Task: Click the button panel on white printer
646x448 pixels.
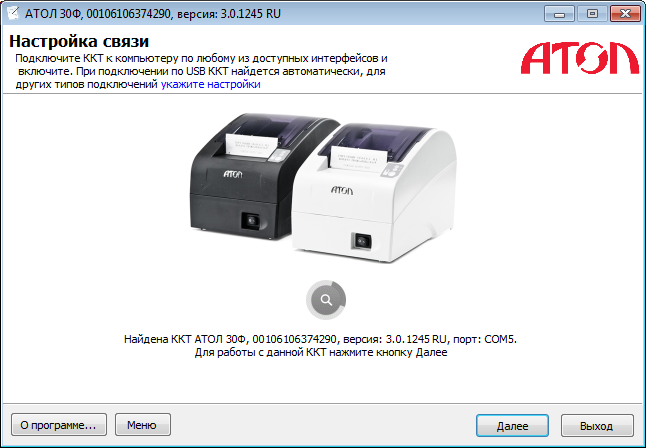Action: coord(392,170)
